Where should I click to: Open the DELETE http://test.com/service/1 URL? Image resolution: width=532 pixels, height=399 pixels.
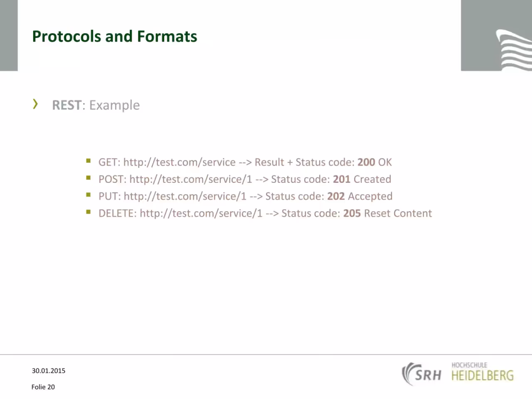(201, 213)
